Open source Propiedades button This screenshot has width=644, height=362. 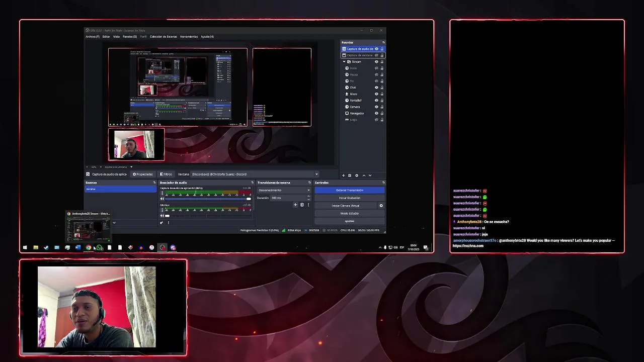pos(143,174)
